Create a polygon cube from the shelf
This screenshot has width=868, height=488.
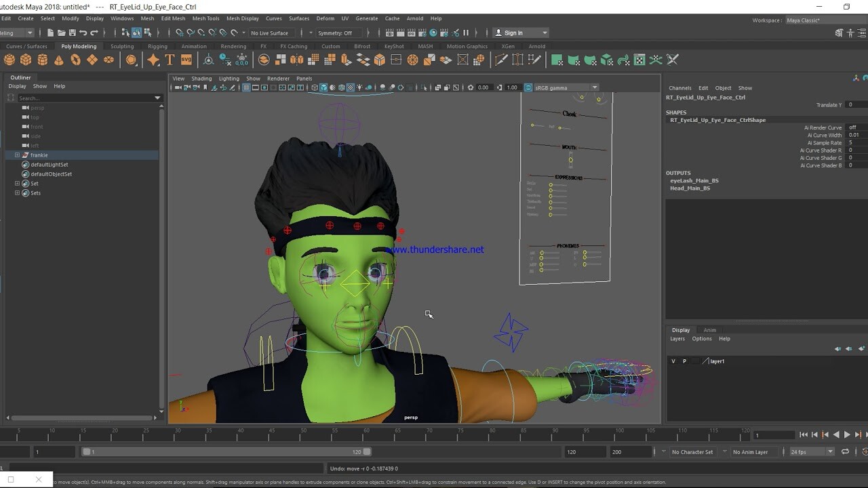tap(25, 60)
